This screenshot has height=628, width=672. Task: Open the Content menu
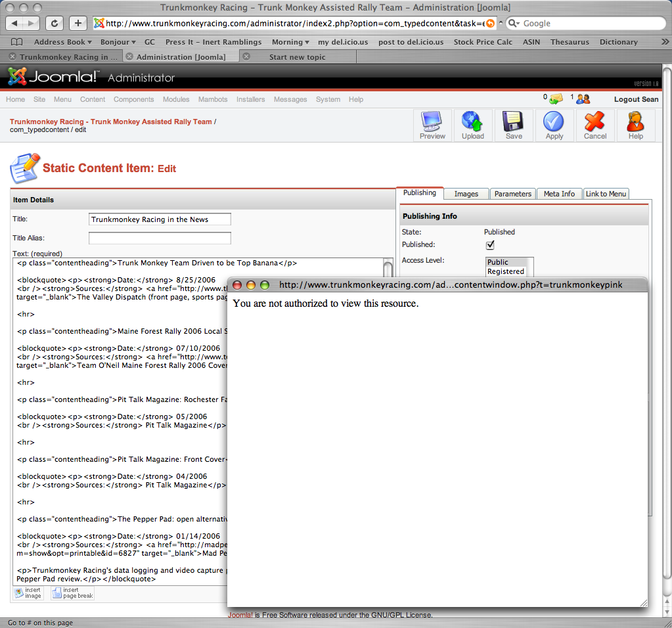pos(93,99)
